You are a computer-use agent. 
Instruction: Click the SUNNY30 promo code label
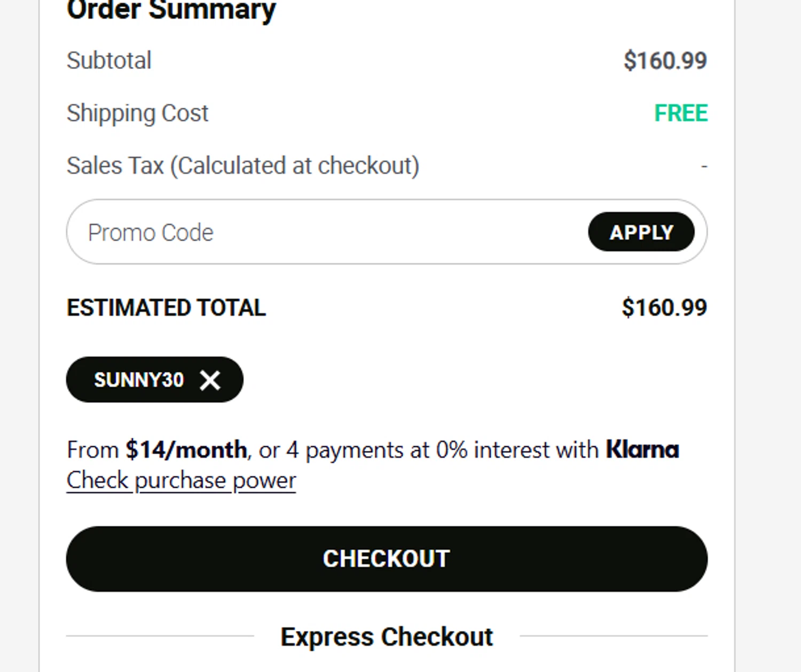coord(139,380)
